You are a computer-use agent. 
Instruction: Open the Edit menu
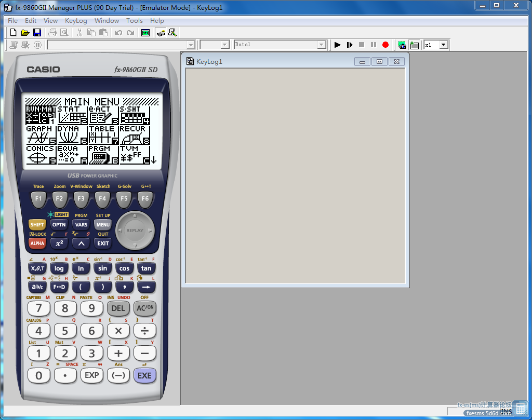coord(31,21)
